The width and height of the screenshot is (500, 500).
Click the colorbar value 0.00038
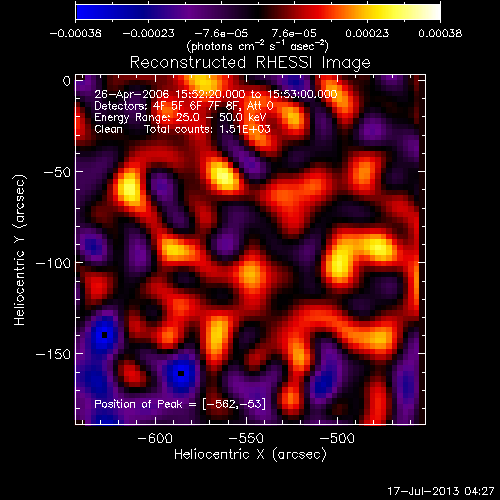pos(440,33)
